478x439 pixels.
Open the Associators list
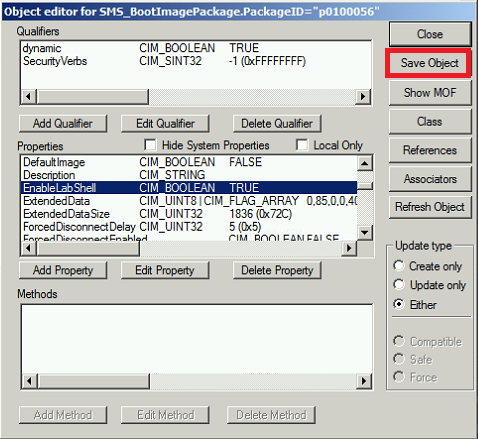pyautogui.click(x=430, y=179)
